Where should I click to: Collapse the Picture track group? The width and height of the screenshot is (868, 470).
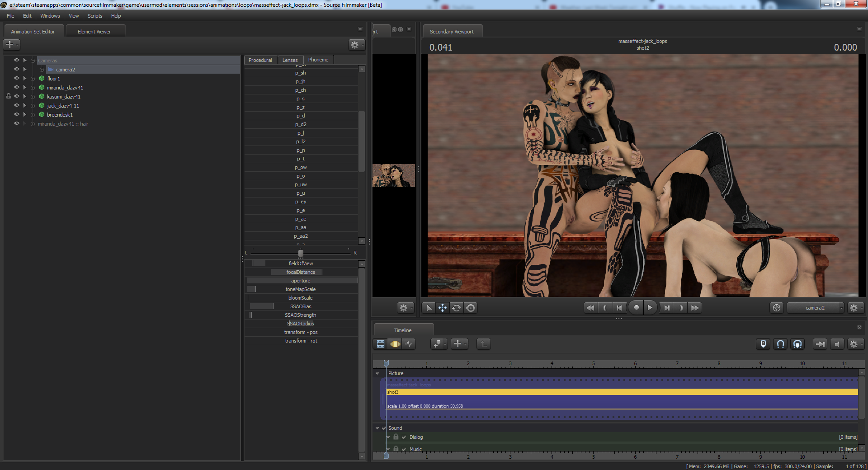coord(377,373)
